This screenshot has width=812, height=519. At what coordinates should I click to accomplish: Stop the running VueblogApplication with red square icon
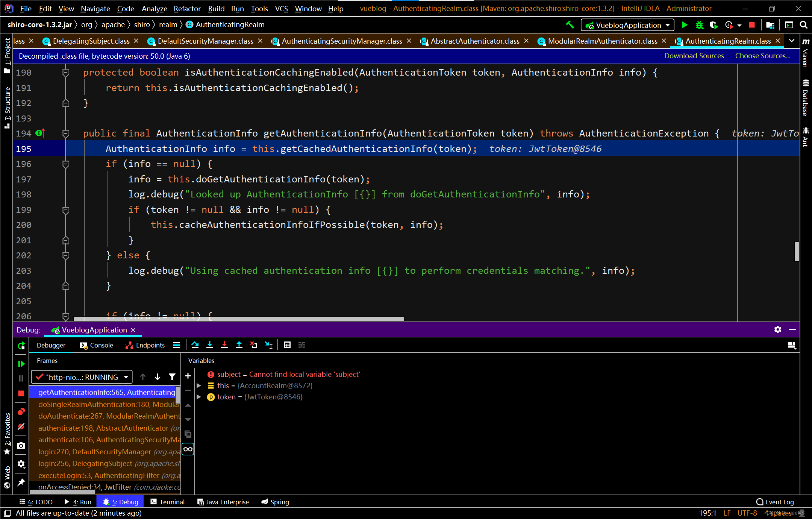click(x=21, y=393)
